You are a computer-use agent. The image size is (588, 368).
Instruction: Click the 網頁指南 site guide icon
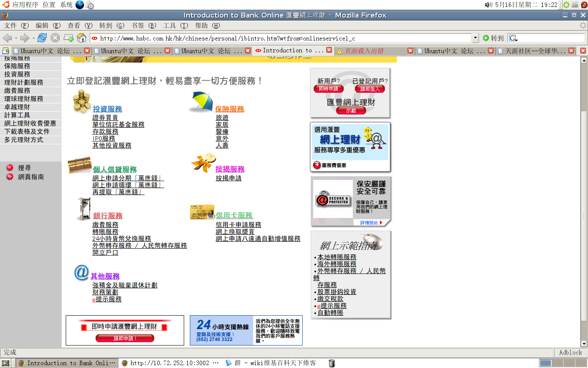pyautogui.click(x=10, y=177)
